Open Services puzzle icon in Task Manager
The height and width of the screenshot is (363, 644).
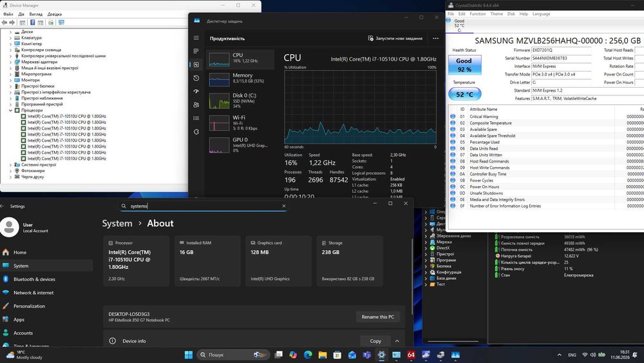pos(196,132)
